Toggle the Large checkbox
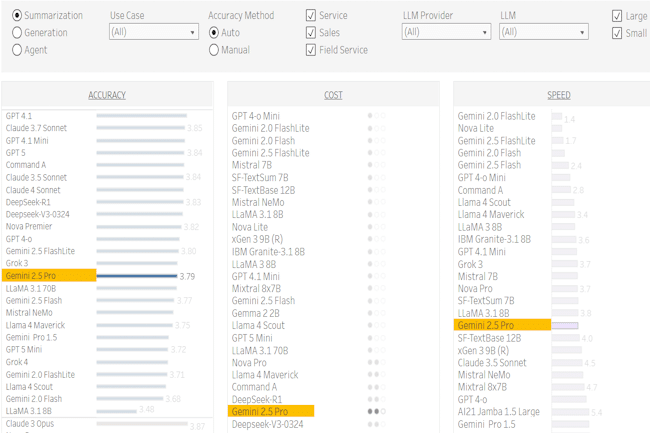The height and width of the screenshot is (433, 650). 617,16
